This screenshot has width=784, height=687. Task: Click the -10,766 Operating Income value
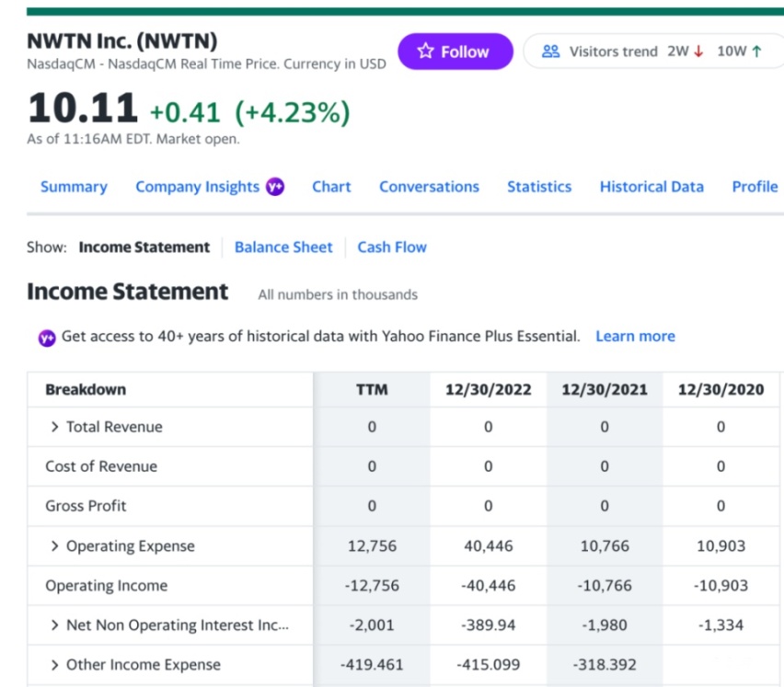point(605,586)
